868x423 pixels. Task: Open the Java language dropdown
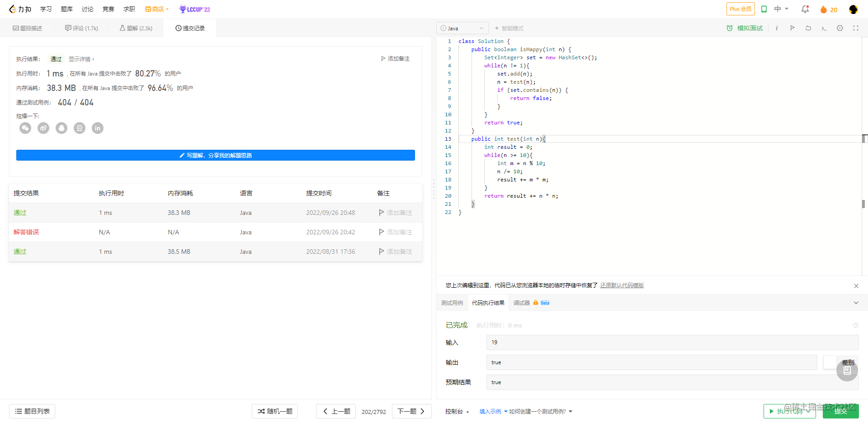462,28
